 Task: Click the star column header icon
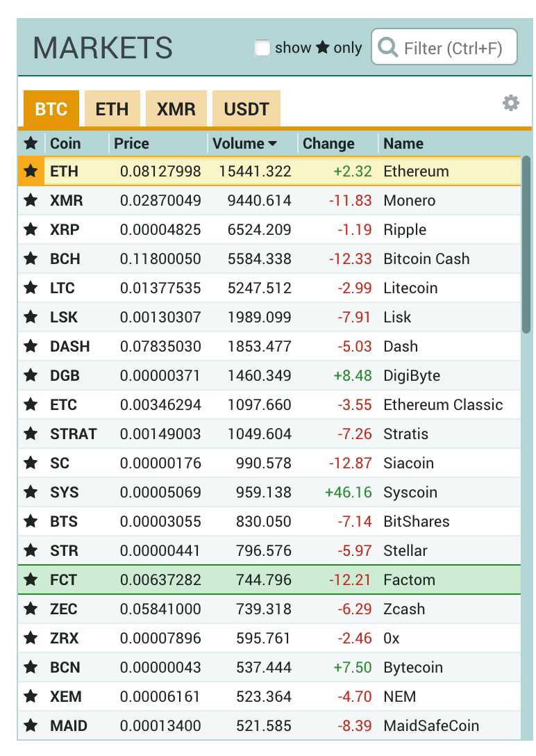click(31, 144)
